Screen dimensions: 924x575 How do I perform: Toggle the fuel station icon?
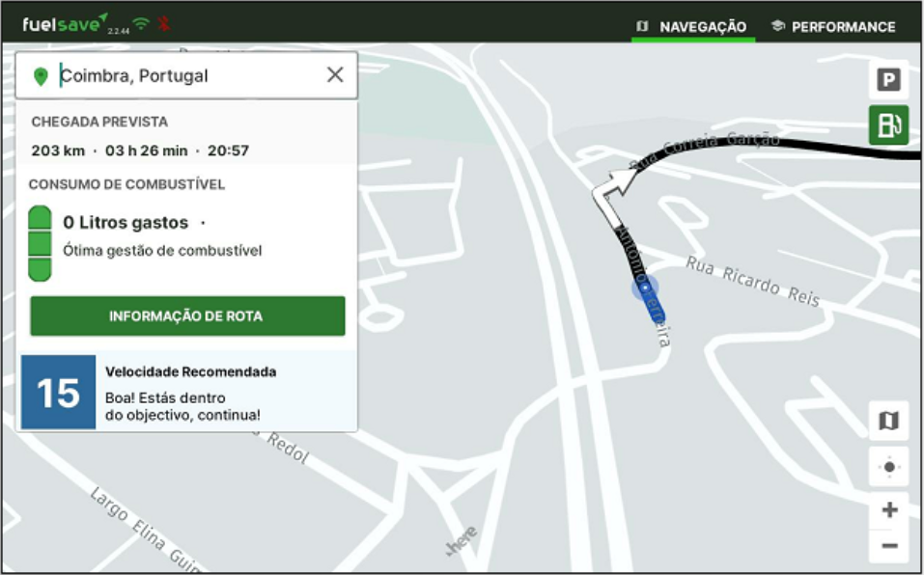pyautogui.click(x=887, y=125)
